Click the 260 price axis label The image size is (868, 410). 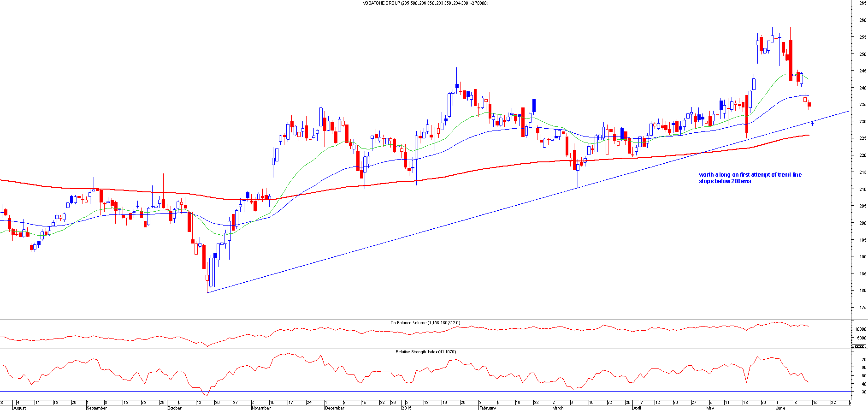point(862,20)
